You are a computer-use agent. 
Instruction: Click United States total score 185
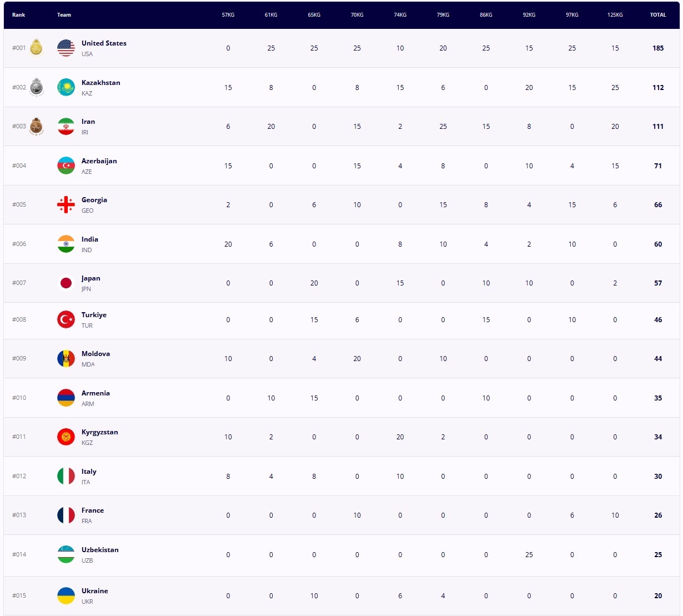tap(658, 48)
